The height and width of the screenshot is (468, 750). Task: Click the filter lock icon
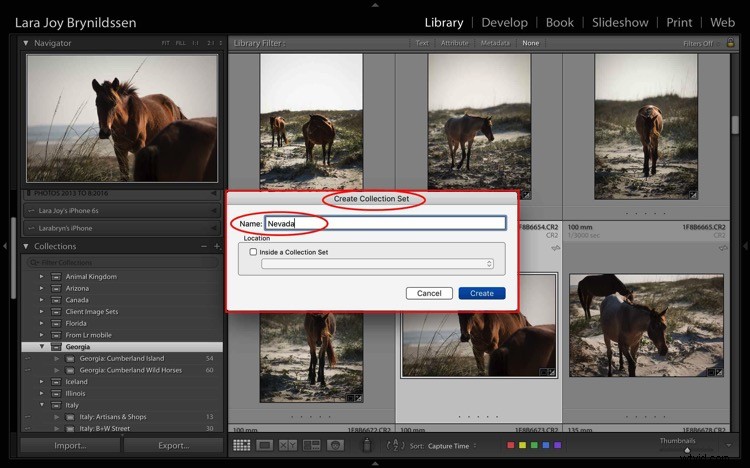[730, 43]
